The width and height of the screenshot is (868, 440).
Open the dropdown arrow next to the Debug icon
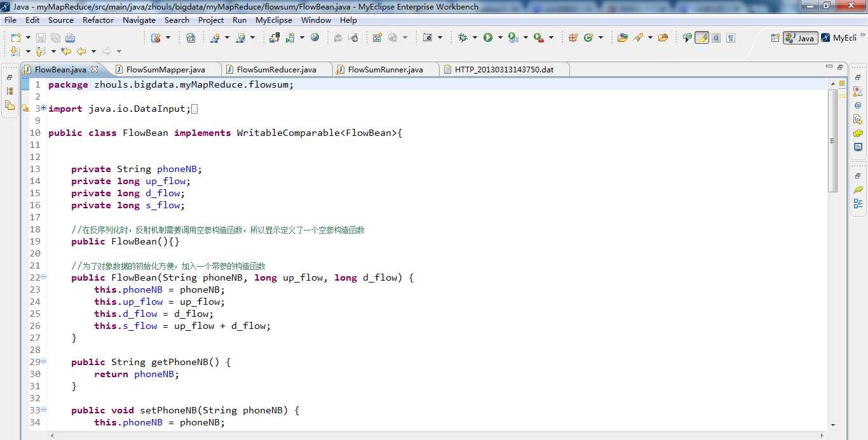(475, 37)
